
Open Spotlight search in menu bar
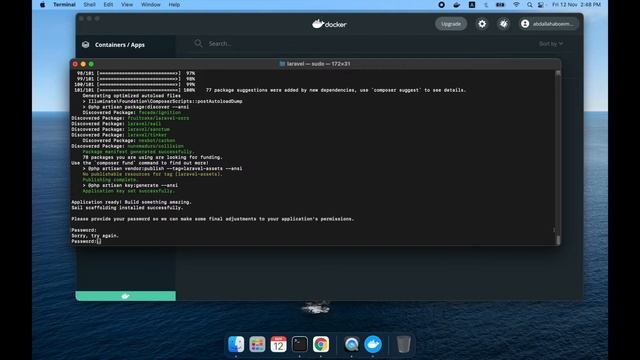[529, 4]
